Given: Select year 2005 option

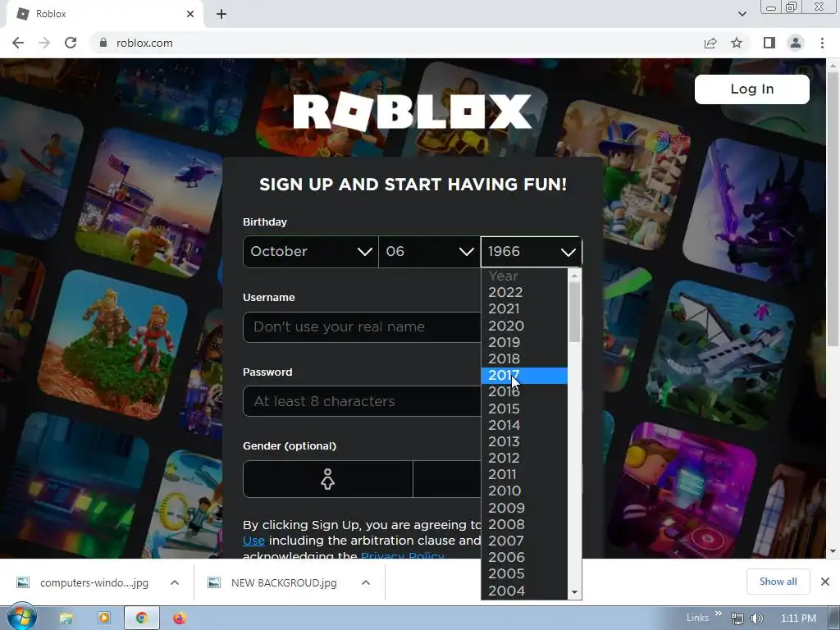Looking at the screenshot, I should point(524,574).
